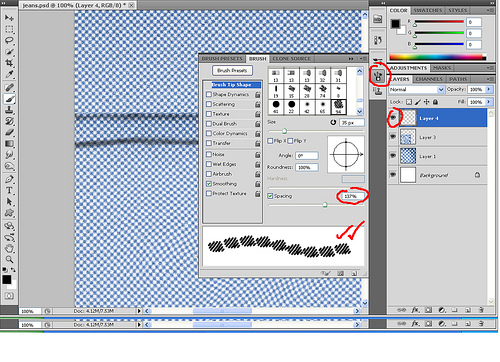The height and width of the screenshot is (362, 500).
Task: Switch to the Brush Presets tab
Action: tap(222, 59)
